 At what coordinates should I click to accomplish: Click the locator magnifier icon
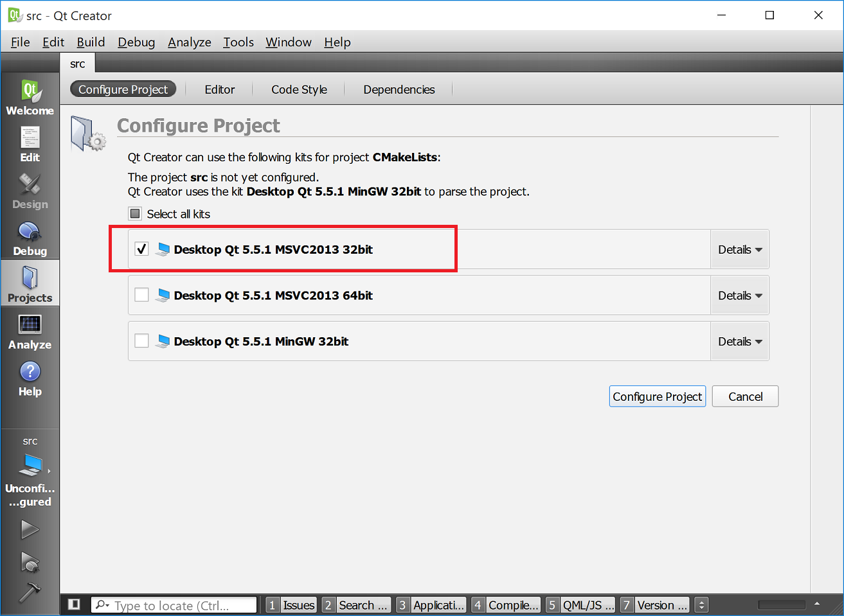click(x=102, y=605)
